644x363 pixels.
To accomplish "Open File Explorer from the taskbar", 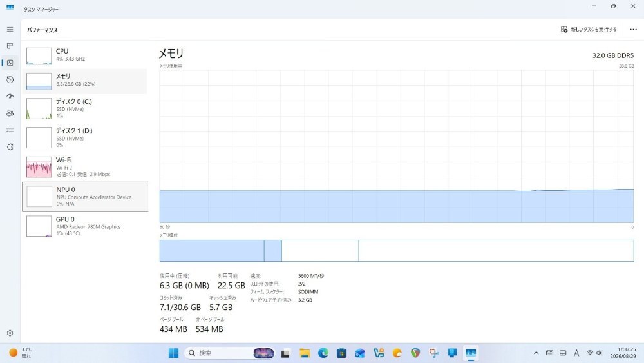I will (305, 353).
